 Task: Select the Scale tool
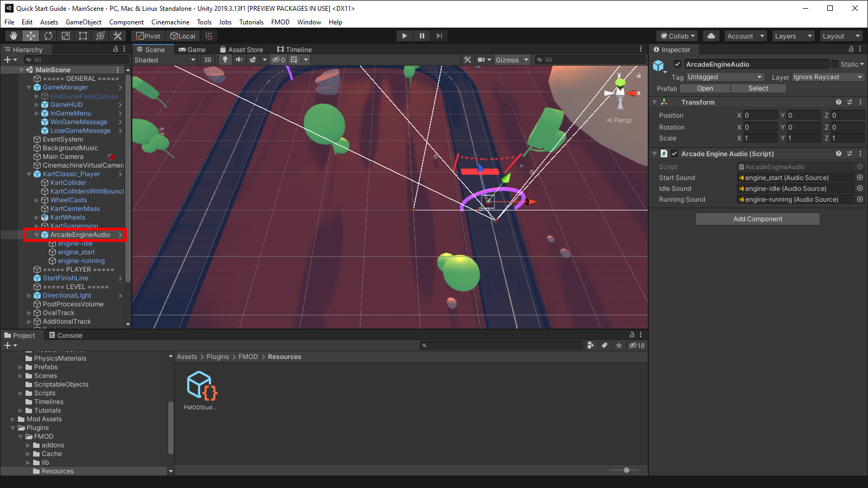66,36
